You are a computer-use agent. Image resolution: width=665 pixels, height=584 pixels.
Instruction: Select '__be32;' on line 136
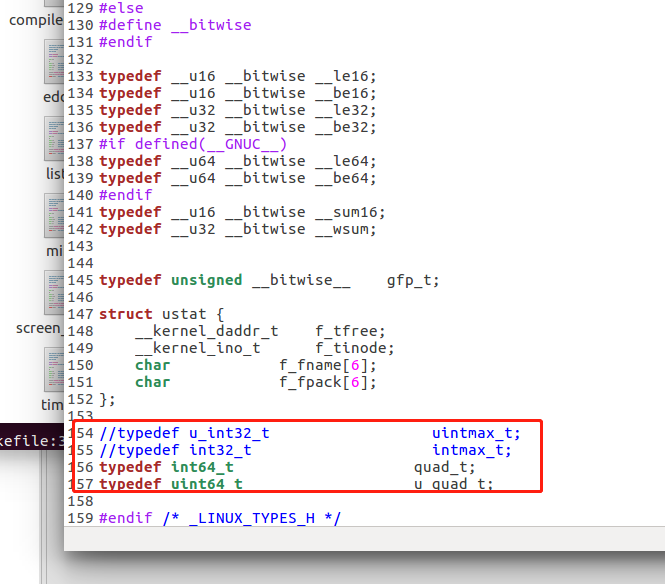click(346, 127)
